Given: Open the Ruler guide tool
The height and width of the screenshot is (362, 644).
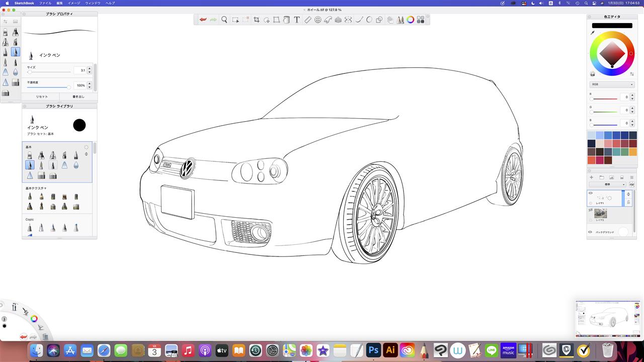Looking at the screenshot, I should (x=308, y=20).
